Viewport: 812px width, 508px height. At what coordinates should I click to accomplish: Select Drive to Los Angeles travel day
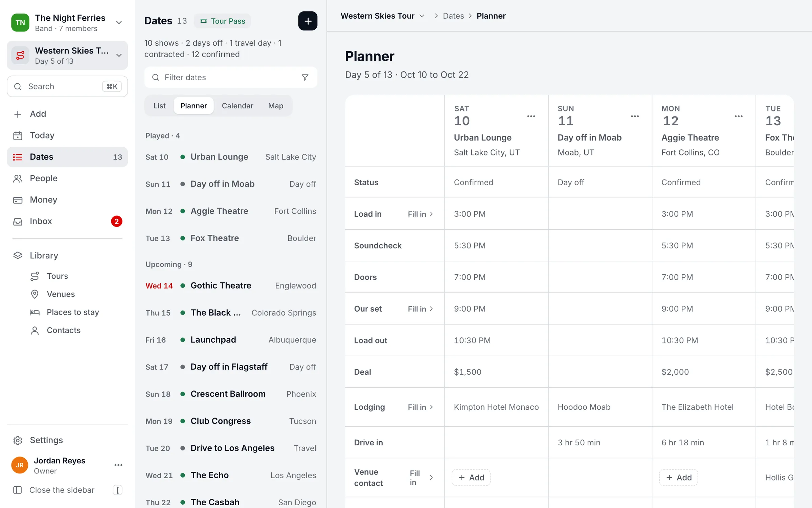coord(231,448)
